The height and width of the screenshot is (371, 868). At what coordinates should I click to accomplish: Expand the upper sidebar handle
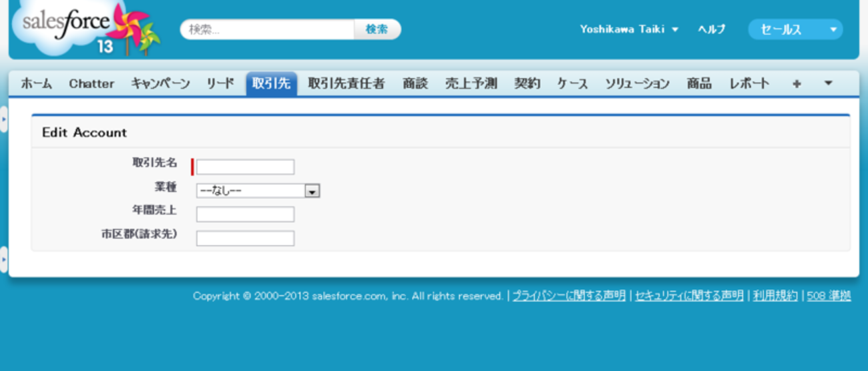tap(4, 118)
